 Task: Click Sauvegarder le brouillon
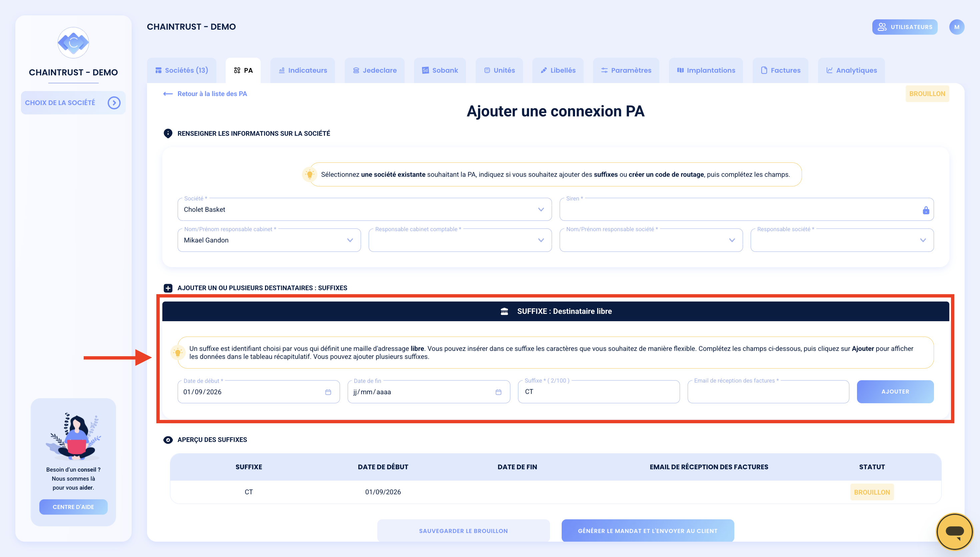coord(463,531)
